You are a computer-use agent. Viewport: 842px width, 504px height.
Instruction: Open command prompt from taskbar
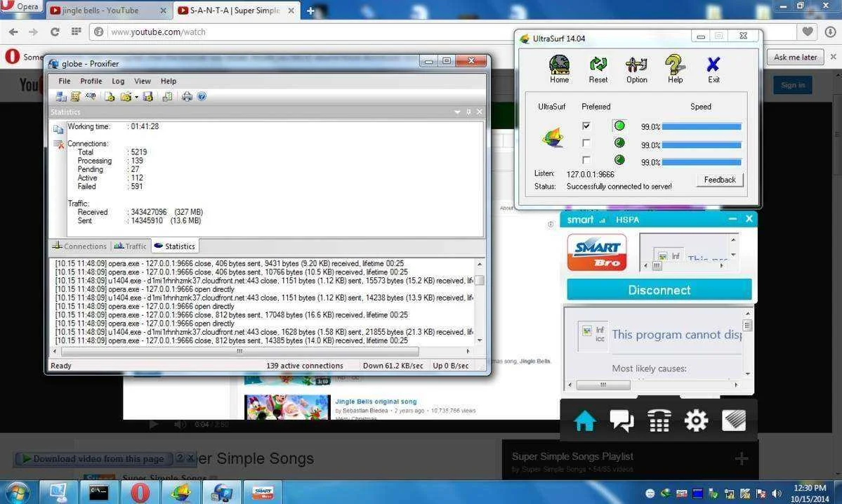point(99,492)
